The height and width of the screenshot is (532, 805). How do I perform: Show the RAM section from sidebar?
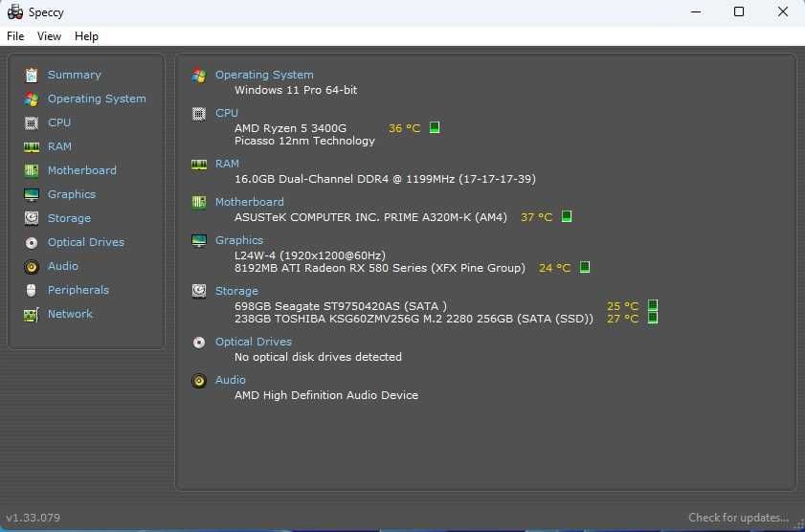[x=59, y=146]
